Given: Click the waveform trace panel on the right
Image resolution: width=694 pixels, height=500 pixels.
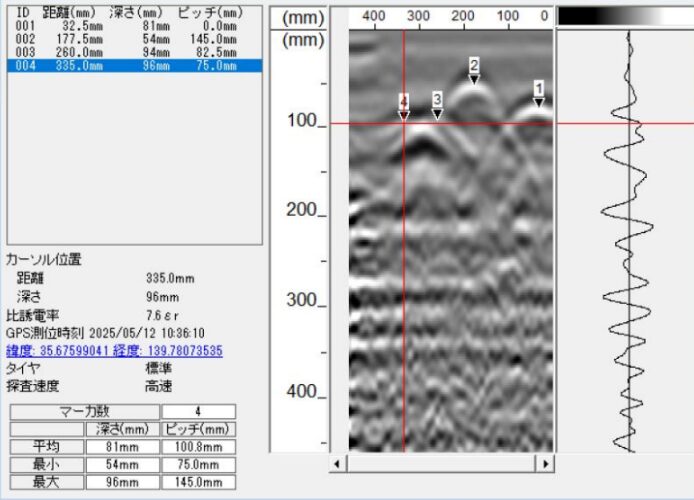Looking at the screenshot, I should coord(624,250).
